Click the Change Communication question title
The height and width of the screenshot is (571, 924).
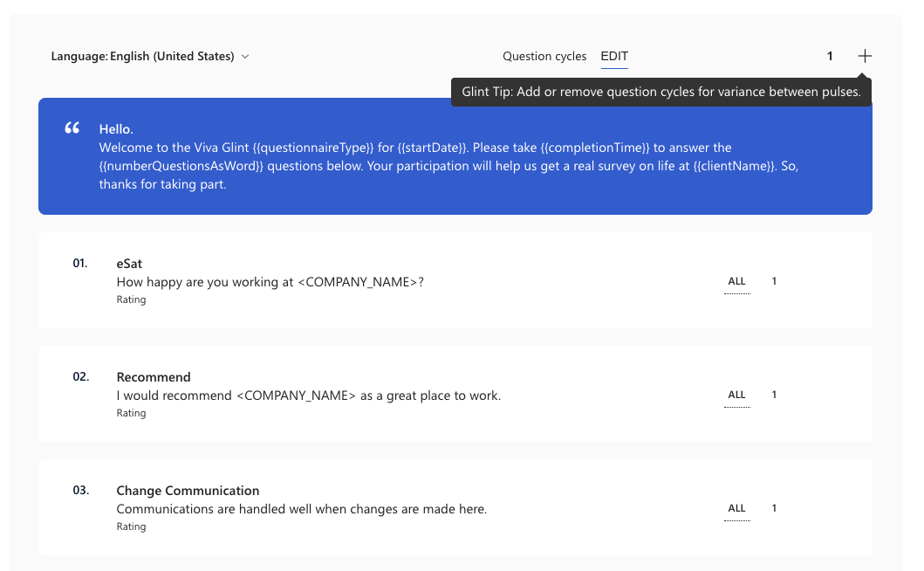coord(188,491)
